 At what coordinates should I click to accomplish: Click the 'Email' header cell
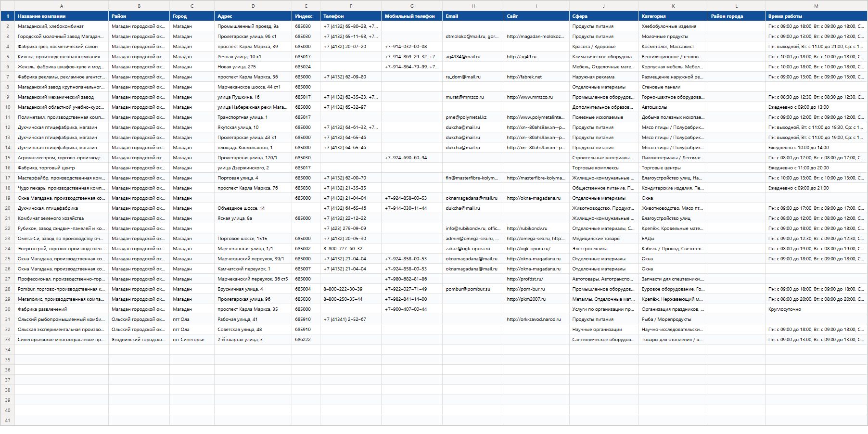point(473,16)
